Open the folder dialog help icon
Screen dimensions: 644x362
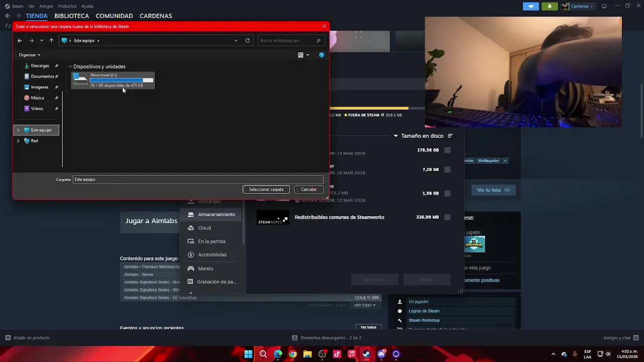pyautogui.click(x=321, y=55)
